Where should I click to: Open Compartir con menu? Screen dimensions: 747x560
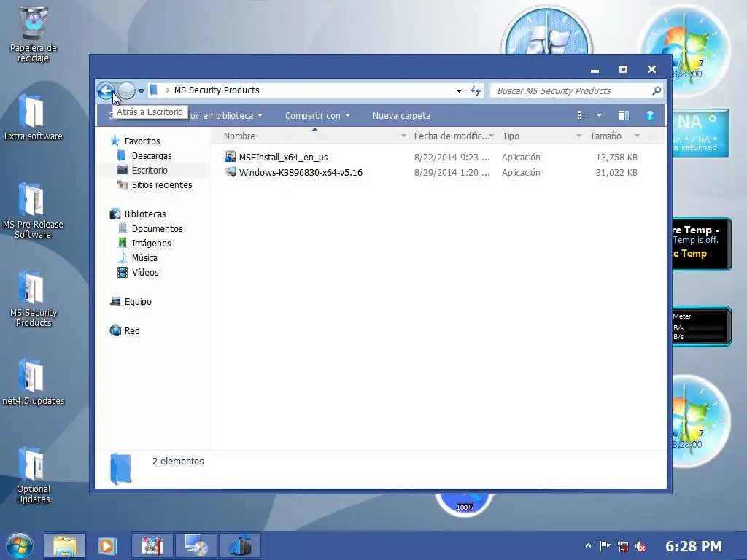(x=317, y=116)
